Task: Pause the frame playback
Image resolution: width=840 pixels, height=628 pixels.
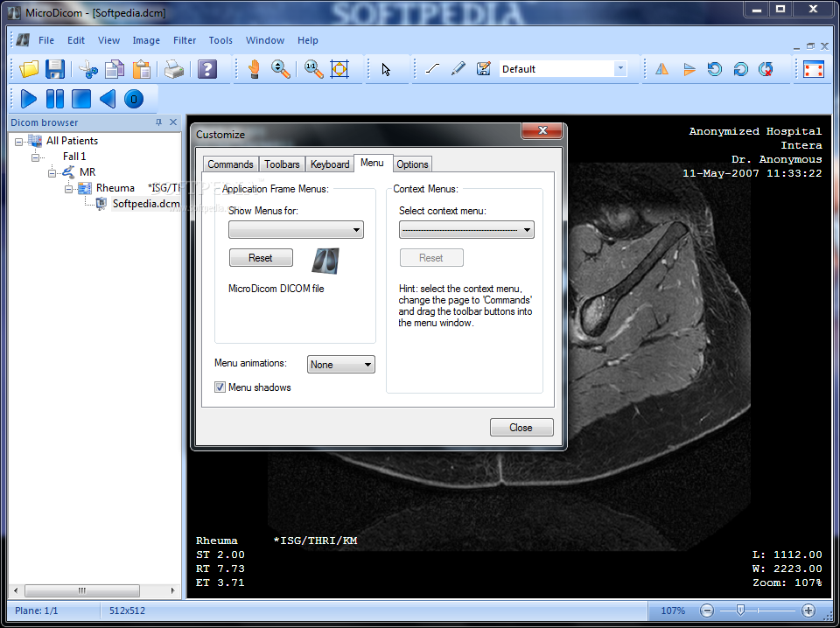Action: click(54, 99)
